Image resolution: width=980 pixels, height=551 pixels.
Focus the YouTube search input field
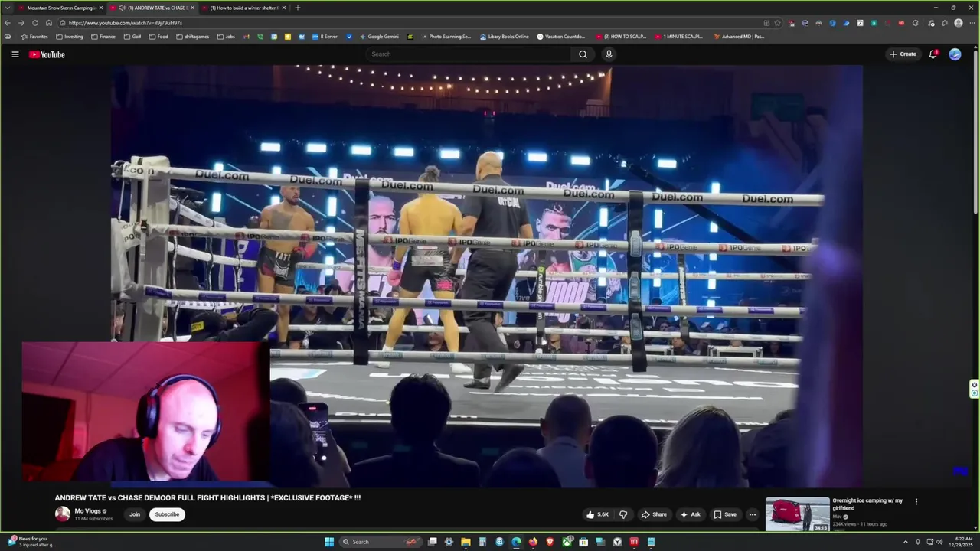click(468, 54)
